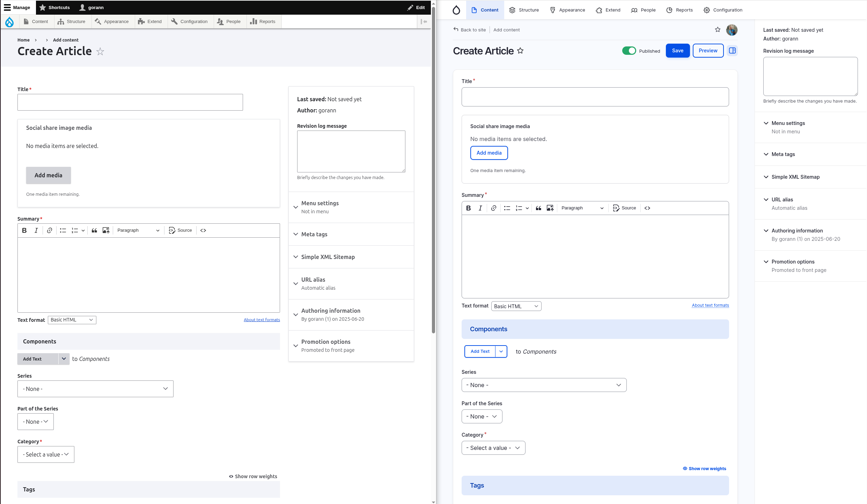Viewport: 867px width, 504px height.
Task: Star Create Article shortcut in left panel
Action: 100,52
